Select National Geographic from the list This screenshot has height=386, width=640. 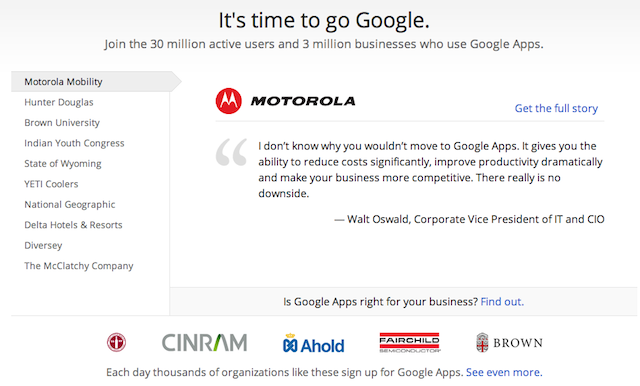click(70, 204)
